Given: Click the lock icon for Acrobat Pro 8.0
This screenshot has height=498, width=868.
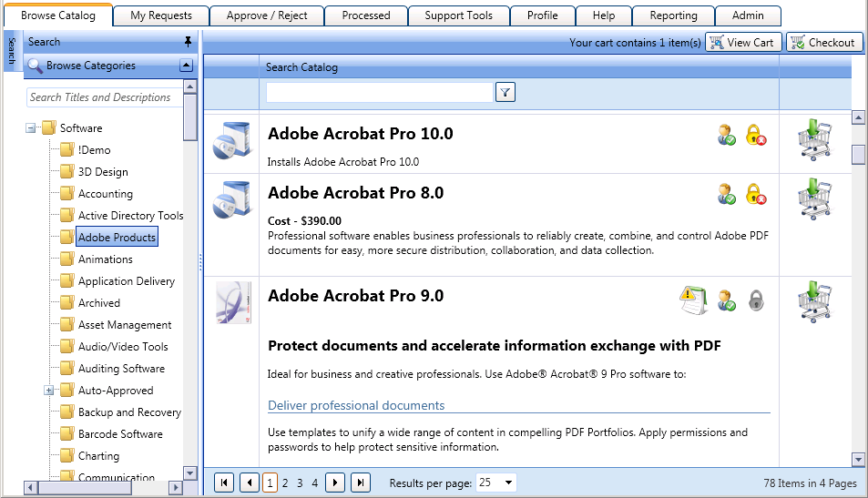Looking at the screenshot, I should 756,194.
